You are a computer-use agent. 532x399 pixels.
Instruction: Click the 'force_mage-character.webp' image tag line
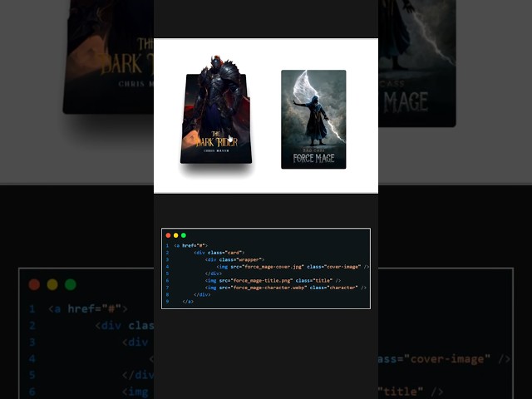[286, 288]
